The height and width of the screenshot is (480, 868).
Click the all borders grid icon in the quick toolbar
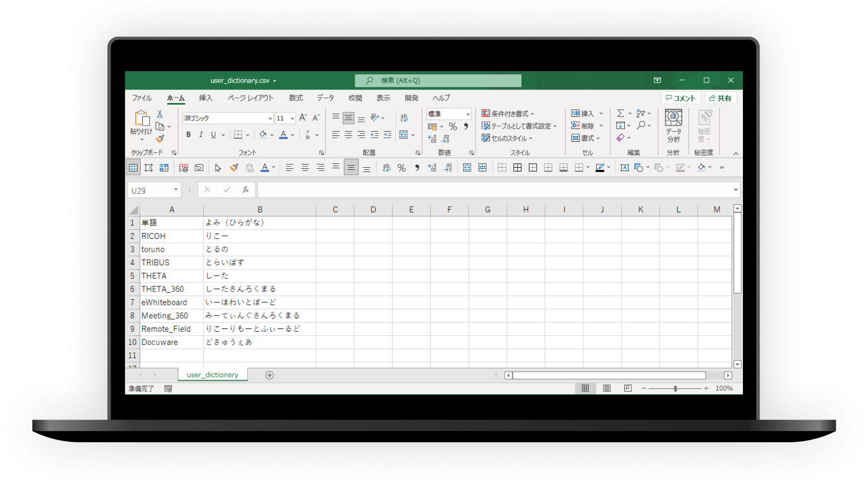pyautogui.click(x=517, y=168)
